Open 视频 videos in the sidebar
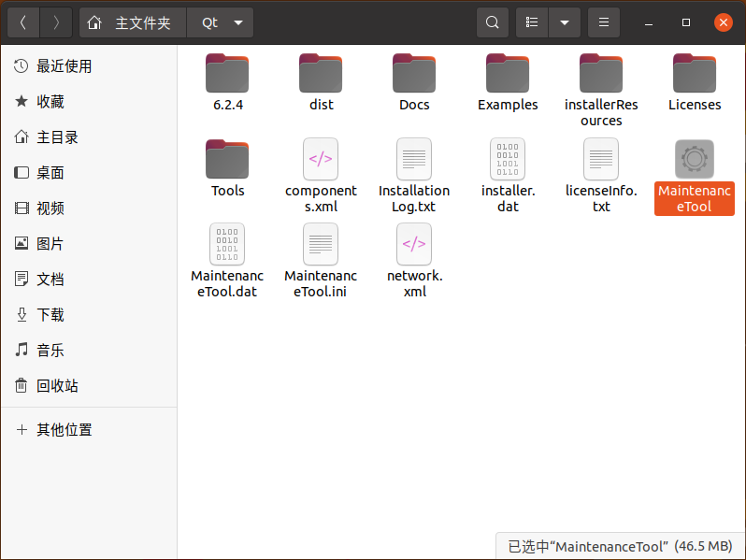 click(89, 208)
